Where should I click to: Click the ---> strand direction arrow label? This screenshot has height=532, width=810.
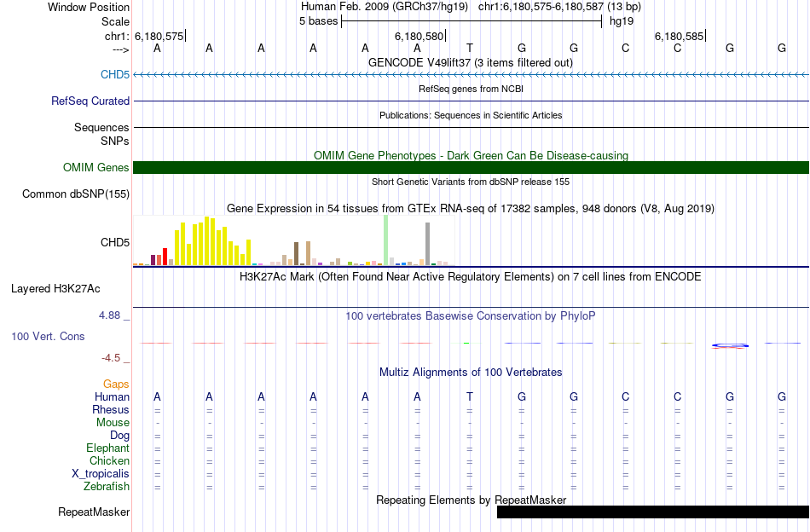click(x=121, y=49)
